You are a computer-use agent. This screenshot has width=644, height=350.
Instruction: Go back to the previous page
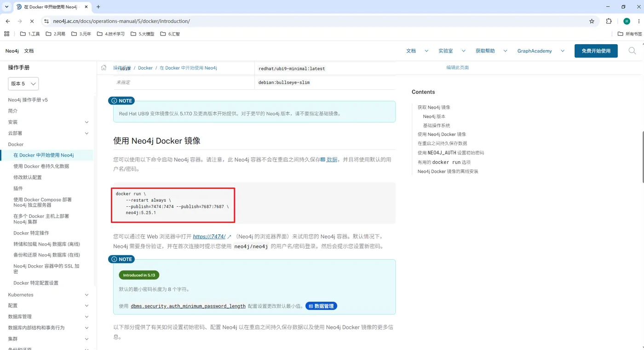(8, 21)
